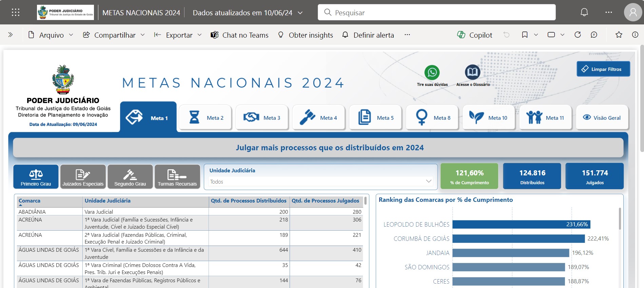Expand the view options chevron
The width and height of the screenshot is (644, 288).
(562, 35)
